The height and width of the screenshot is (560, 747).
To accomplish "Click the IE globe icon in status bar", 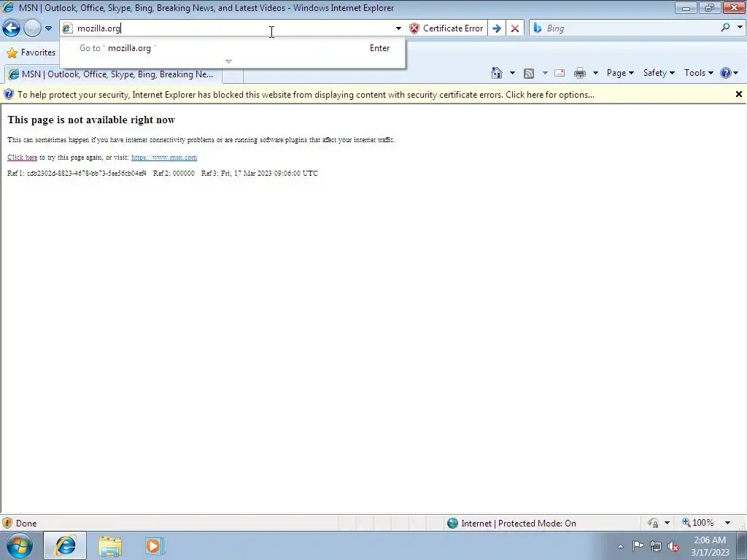I will [x=452, y=524].
